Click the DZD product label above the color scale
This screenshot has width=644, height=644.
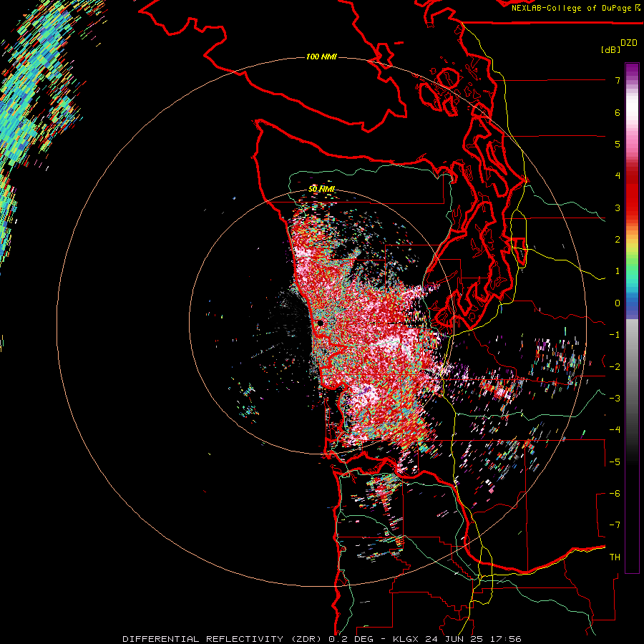pos(629,43)
